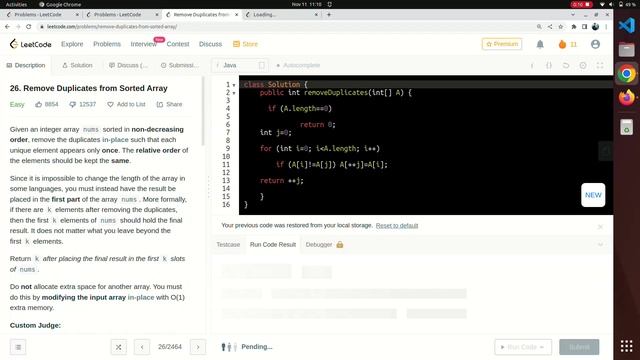Open Chrome extensions puzzle icon
This screenshot has height=360, width=640.
573,27
